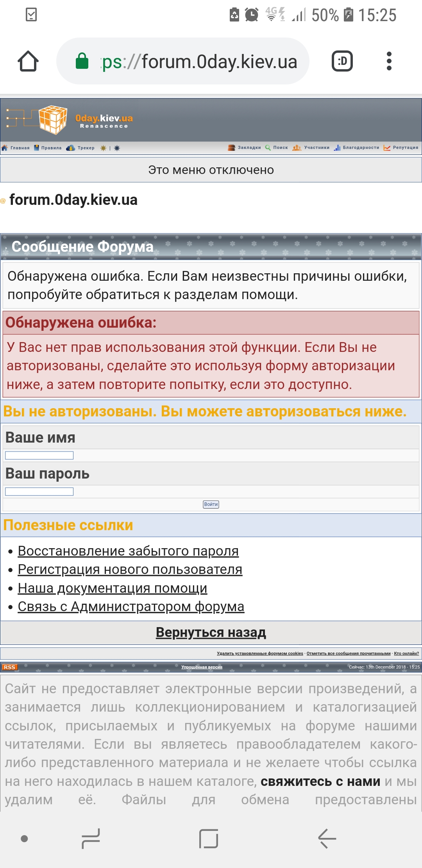
Task: Tap the dark theme sun icon
Action: coord(117,148)
